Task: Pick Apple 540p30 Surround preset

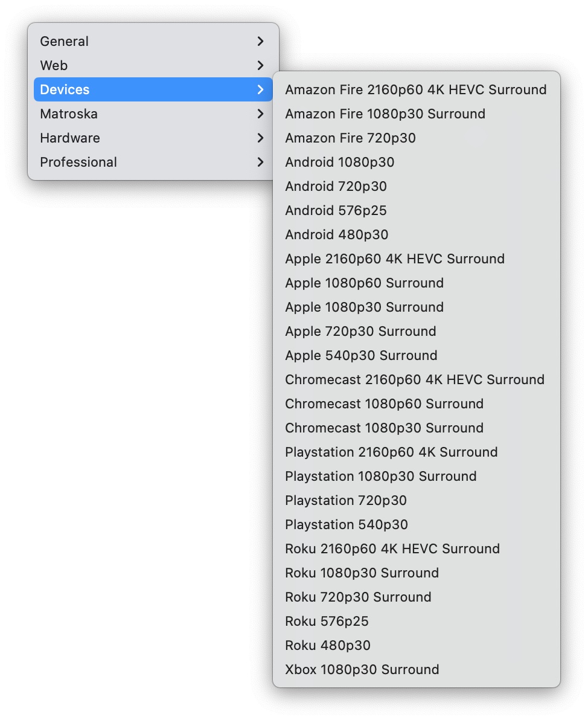Action: pos(416,355)
